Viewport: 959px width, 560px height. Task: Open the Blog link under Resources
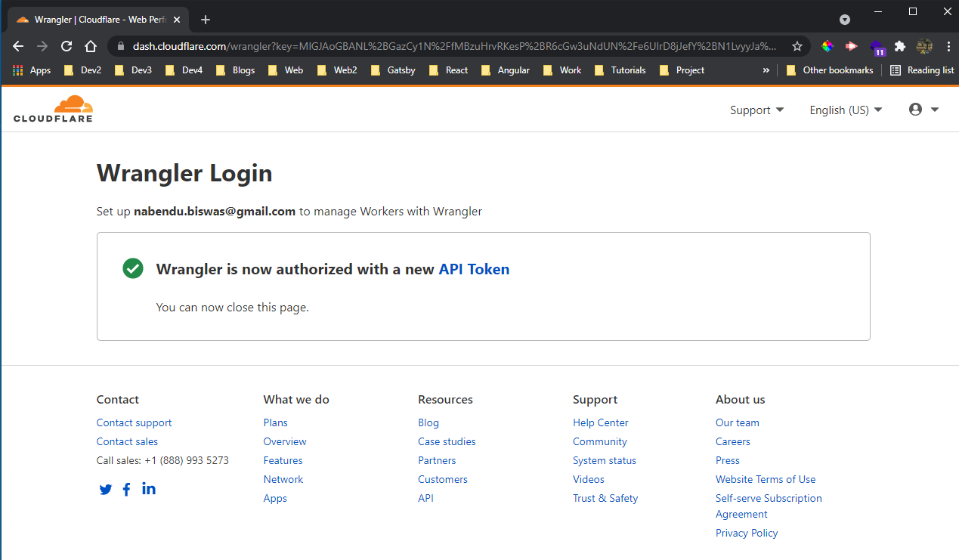tap(428, 422)
